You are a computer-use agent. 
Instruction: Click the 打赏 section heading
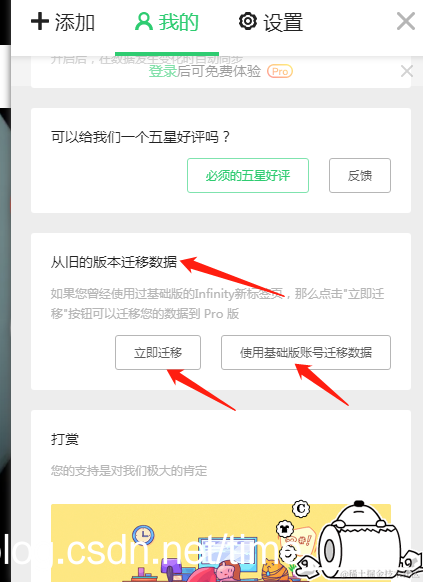[x=65, y=439]
